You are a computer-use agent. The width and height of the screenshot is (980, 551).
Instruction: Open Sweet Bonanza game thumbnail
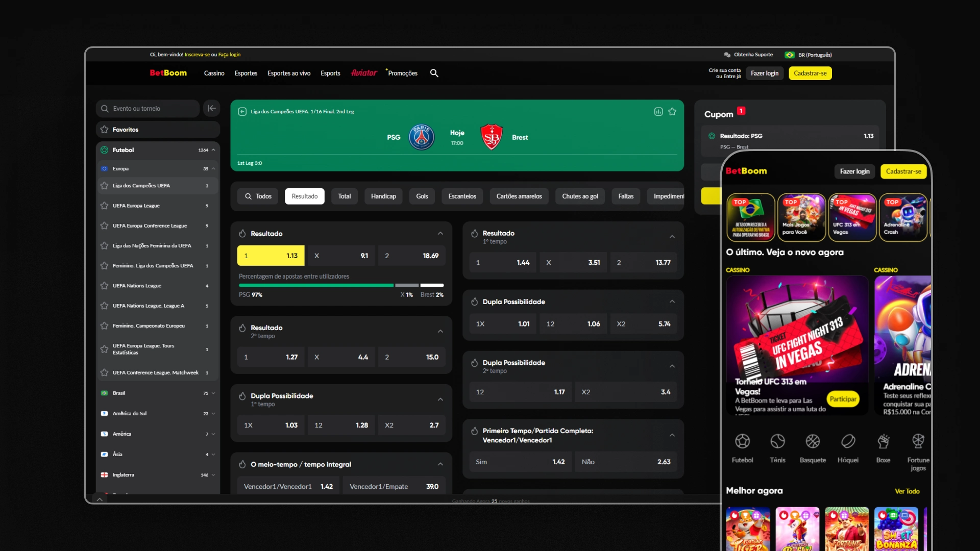pyautogui.click(x=896, y=529)
